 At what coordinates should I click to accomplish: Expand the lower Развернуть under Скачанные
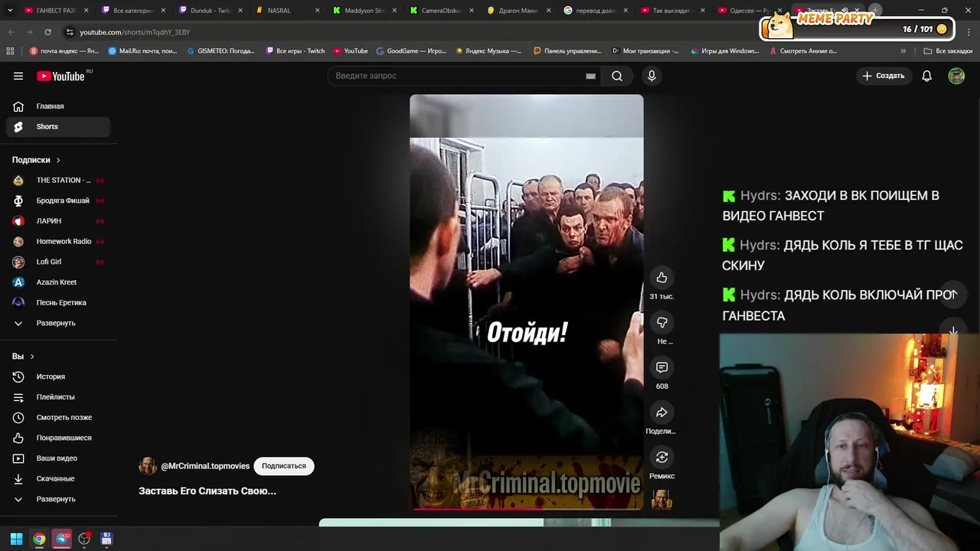point(58,499)
